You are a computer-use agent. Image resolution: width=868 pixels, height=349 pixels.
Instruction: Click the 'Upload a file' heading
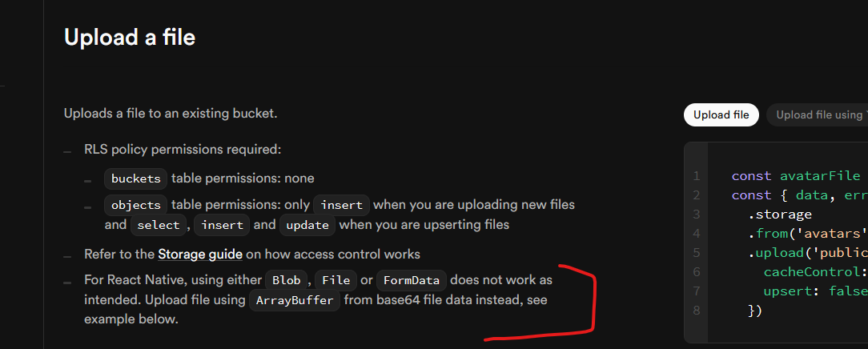pos(130,37)
